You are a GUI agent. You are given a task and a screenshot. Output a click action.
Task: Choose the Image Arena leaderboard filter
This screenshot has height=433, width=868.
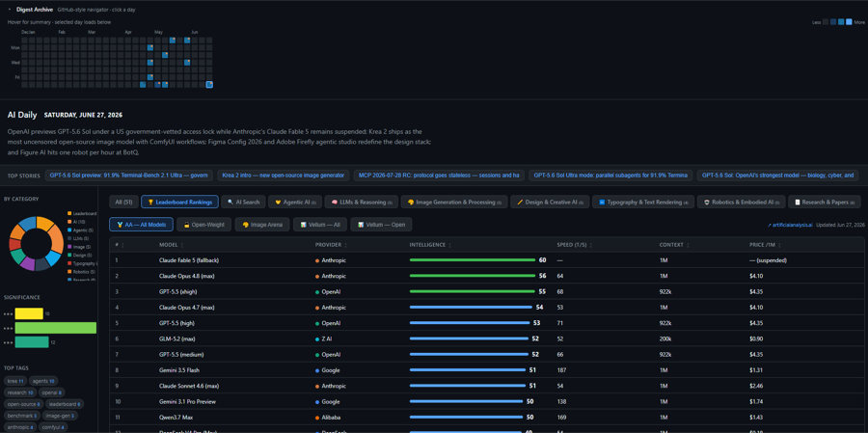click(263, 225)
